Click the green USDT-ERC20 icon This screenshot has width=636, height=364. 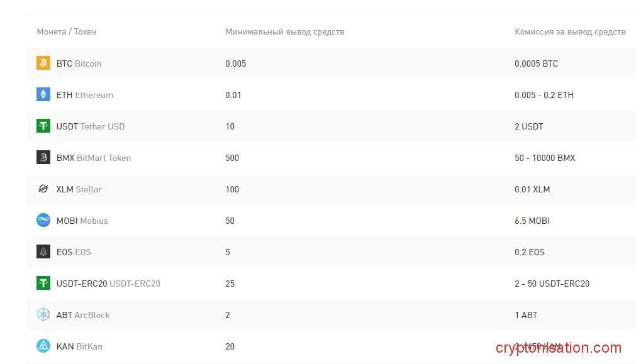point(43,283)
